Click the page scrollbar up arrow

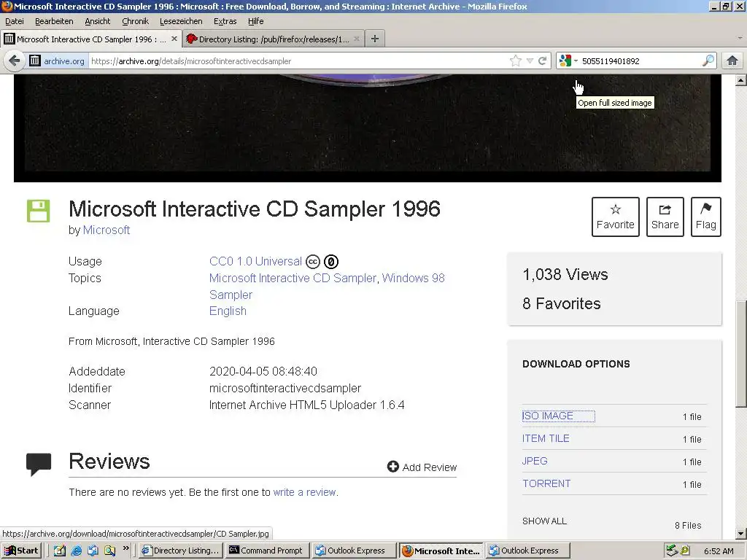point(741,80)
